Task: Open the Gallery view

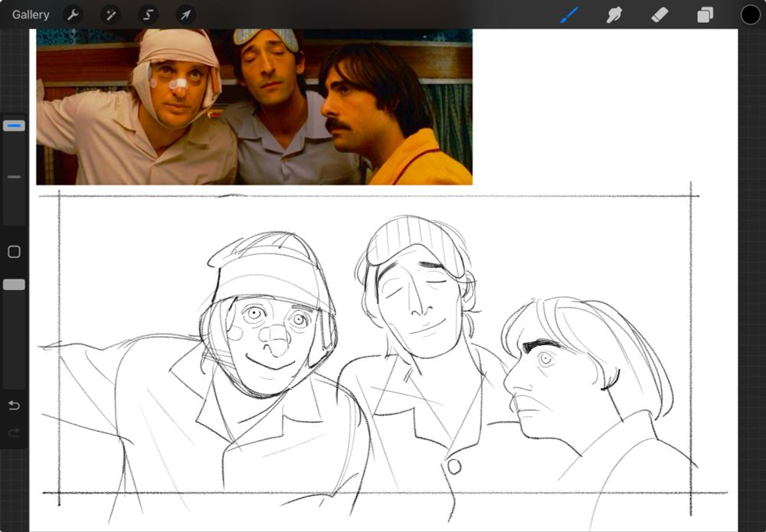Action: click(31, 15)
